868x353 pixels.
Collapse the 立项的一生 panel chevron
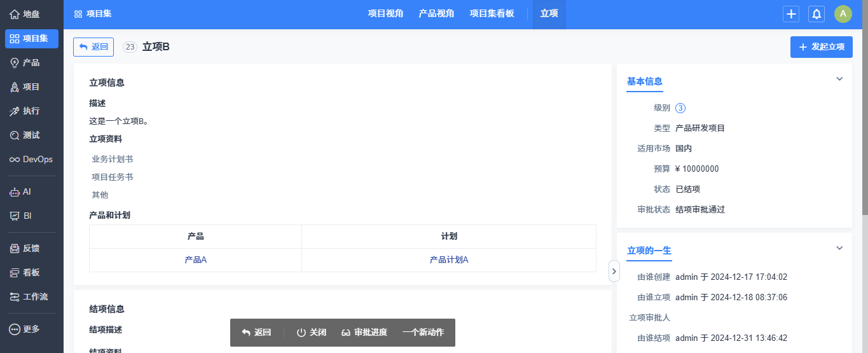pos(839,248)
